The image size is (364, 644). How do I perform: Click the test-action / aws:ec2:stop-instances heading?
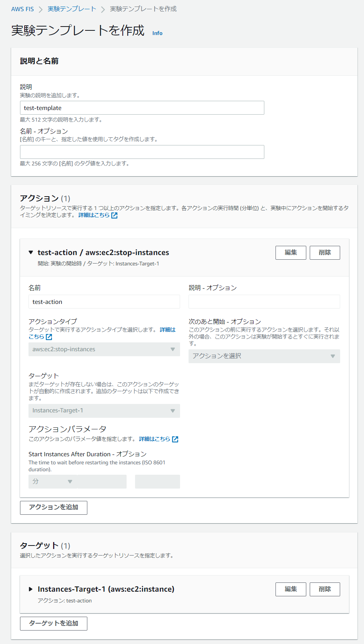[103, 252]
